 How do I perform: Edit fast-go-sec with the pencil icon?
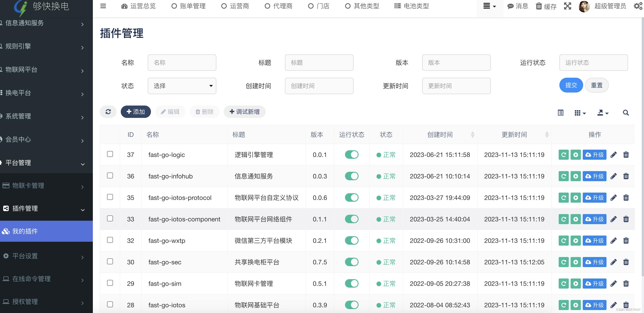[614, 262]
